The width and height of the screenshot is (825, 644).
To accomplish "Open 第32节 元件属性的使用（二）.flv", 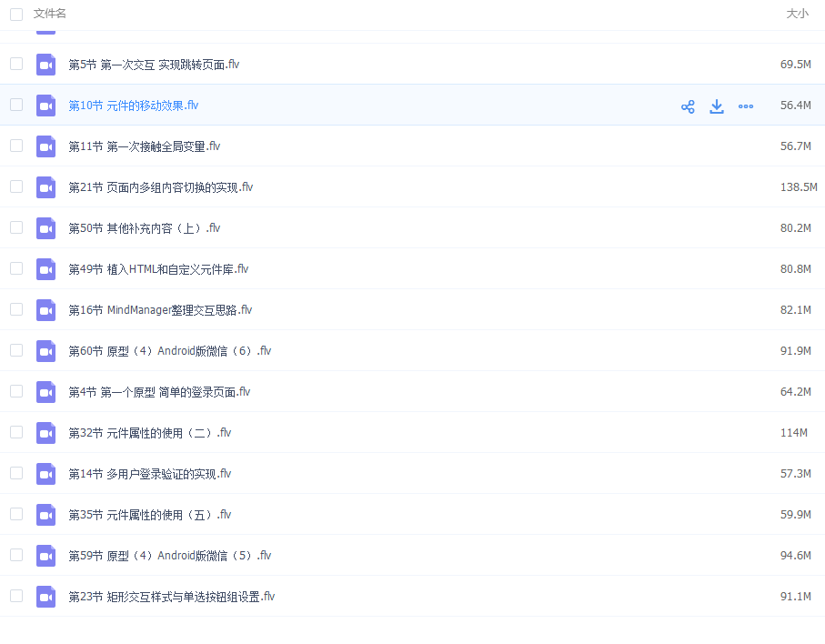I will click(x=149, y=433).
